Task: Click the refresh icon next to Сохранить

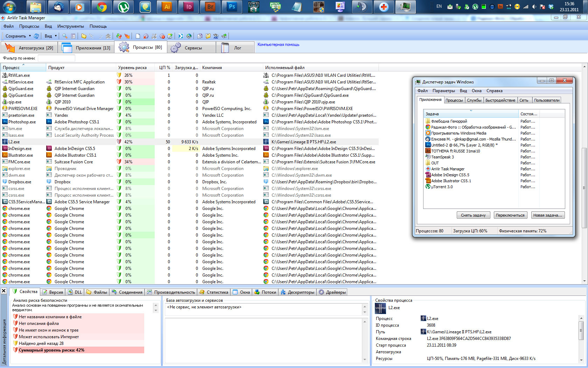Action: pos(36,36)
